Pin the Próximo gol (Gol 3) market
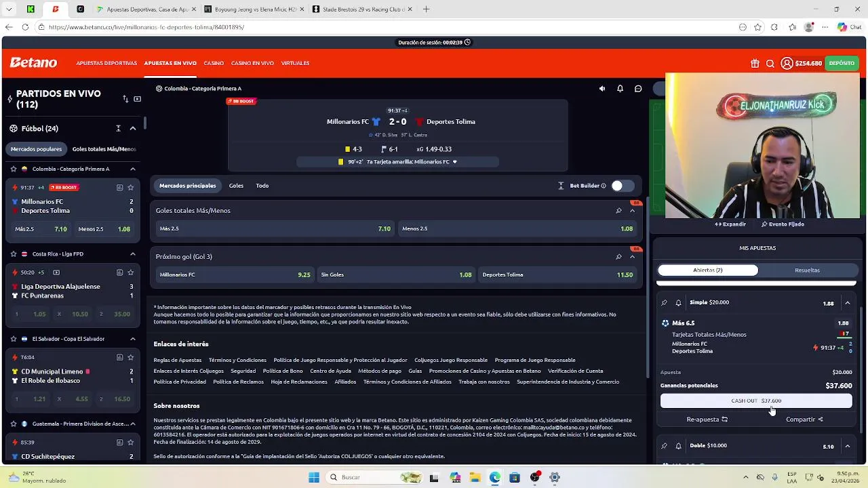This screenshot has height=488, width=868. [618, 257]
